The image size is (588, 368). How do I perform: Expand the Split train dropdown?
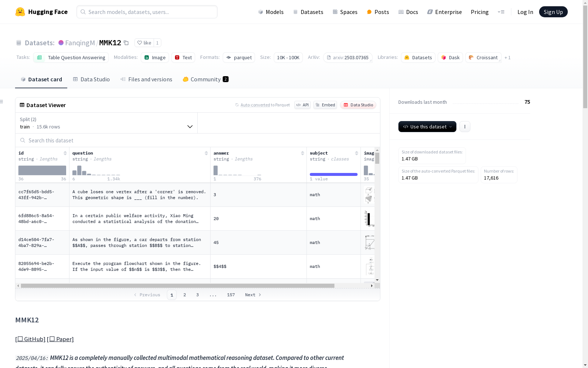107,123
